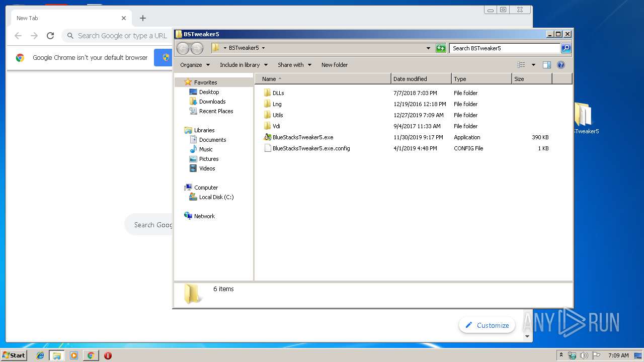Reload page in Chrome window
644x362 pixels.
50,36
